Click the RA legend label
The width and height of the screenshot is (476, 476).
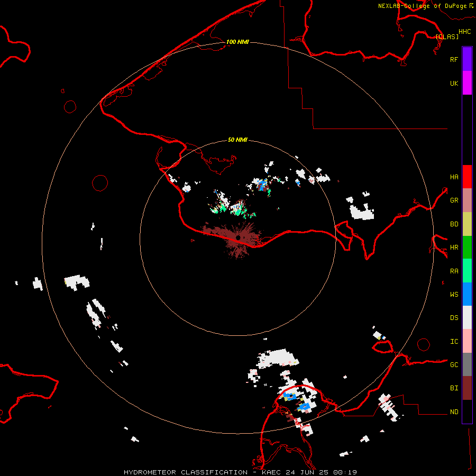[454, 271]
